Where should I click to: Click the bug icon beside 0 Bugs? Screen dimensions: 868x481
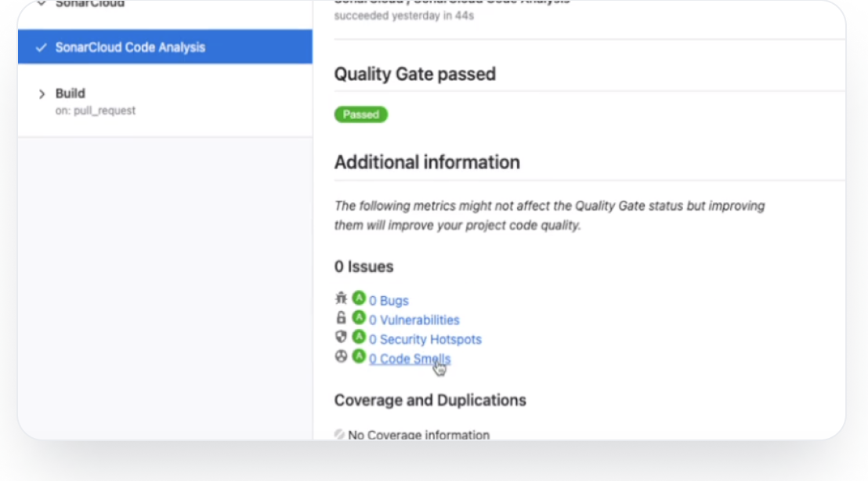[x=341, y=298]
